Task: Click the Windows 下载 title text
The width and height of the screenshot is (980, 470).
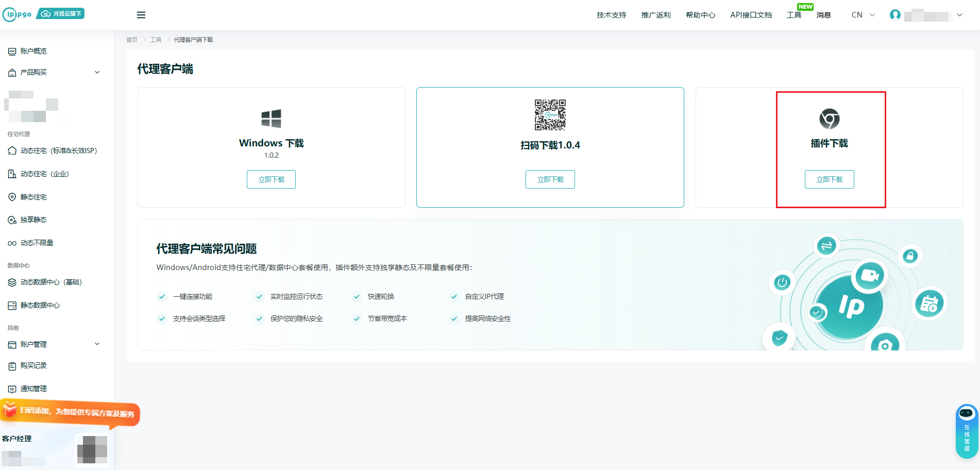Action: (271, 143)
